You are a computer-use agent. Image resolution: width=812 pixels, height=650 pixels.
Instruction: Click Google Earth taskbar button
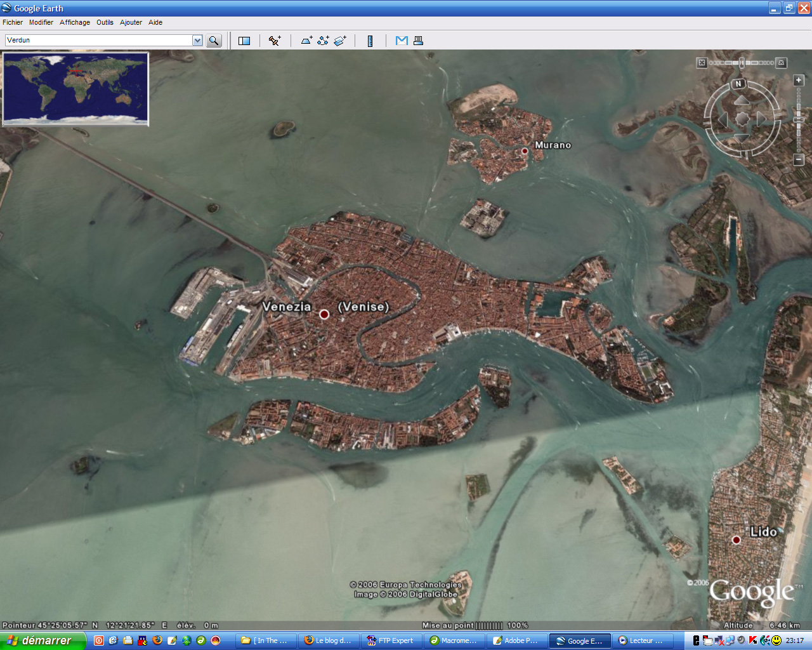pos(579,640)
